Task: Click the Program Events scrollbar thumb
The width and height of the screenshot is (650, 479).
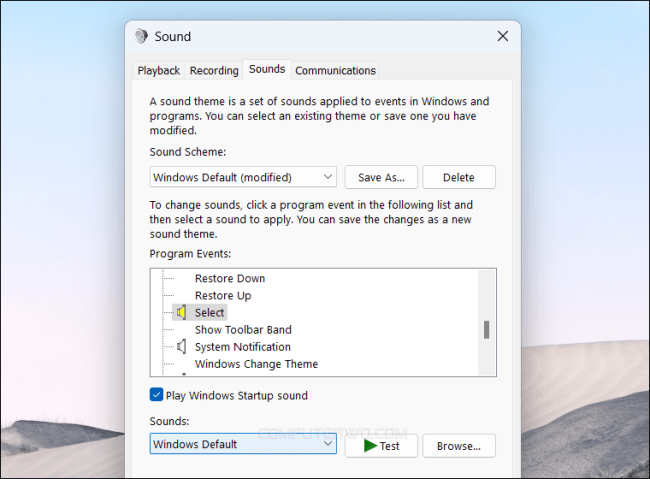Action: [486, 330]
